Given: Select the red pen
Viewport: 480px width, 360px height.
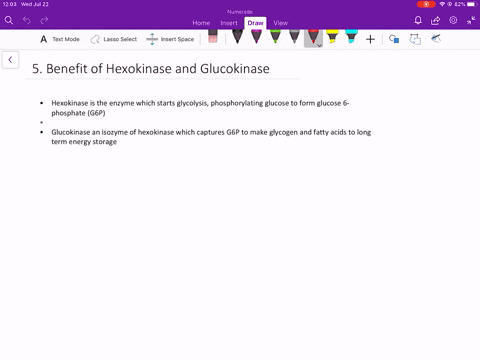Looking at the screenshot, I should pos(313,37).
